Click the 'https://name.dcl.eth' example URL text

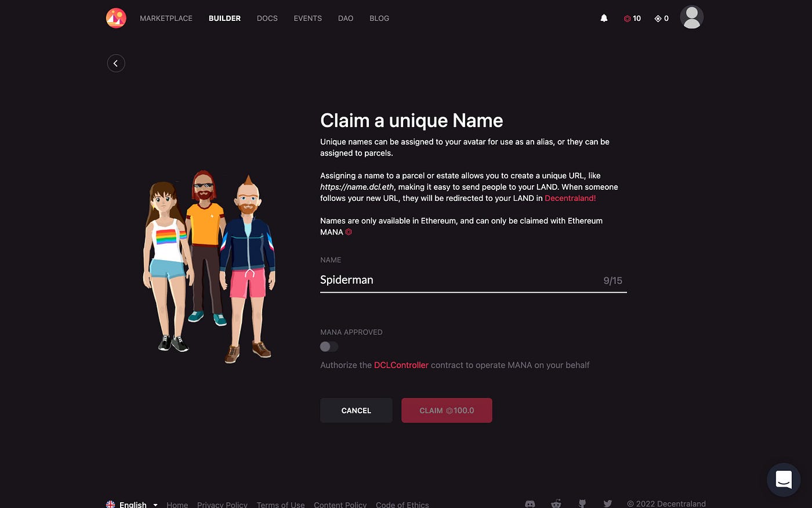357,187
